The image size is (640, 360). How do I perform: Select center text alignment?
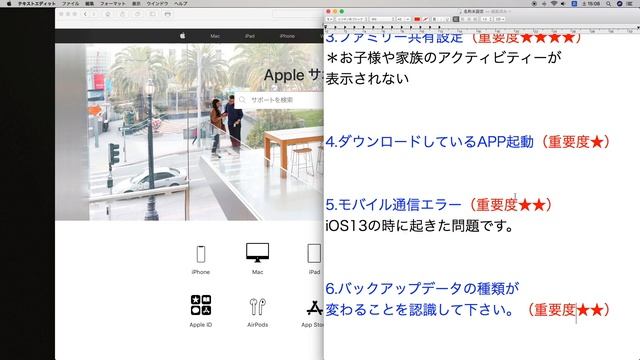(x=462, y=19)
